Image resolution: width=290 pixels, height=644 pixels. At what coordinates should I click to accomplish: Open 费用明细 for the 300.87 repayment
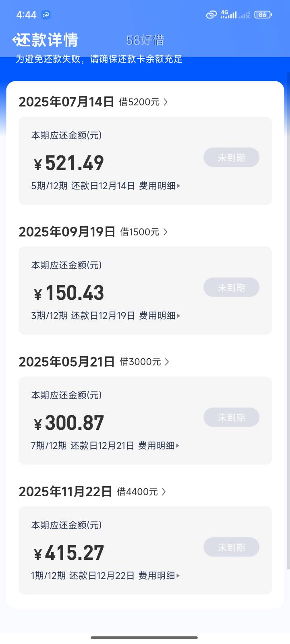pyautogui.click(x=159, y=446)
